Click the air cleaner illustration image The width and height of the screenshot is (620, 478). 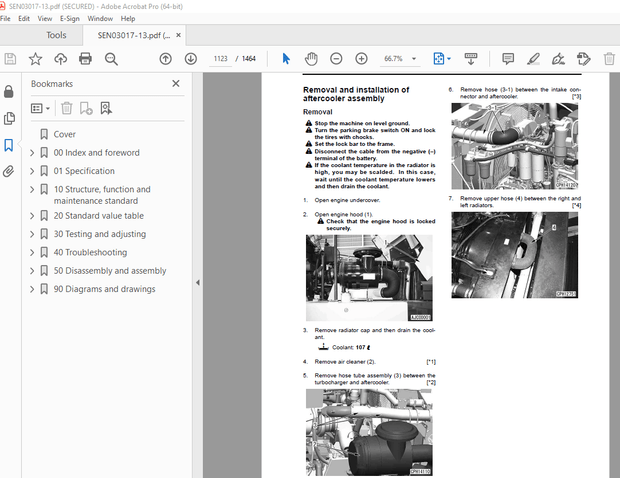coord(369,432)
